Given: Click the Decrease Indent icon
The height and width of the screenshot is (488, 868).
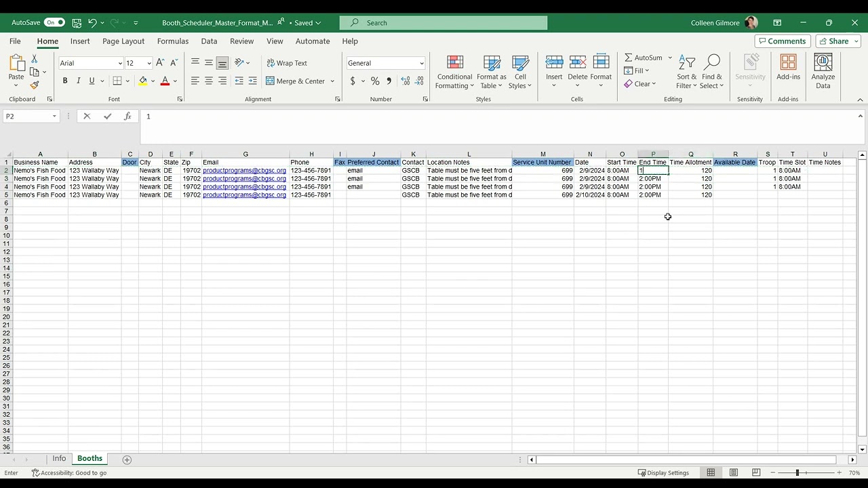Looking at the screenshot, I should [x=239, y=81].
